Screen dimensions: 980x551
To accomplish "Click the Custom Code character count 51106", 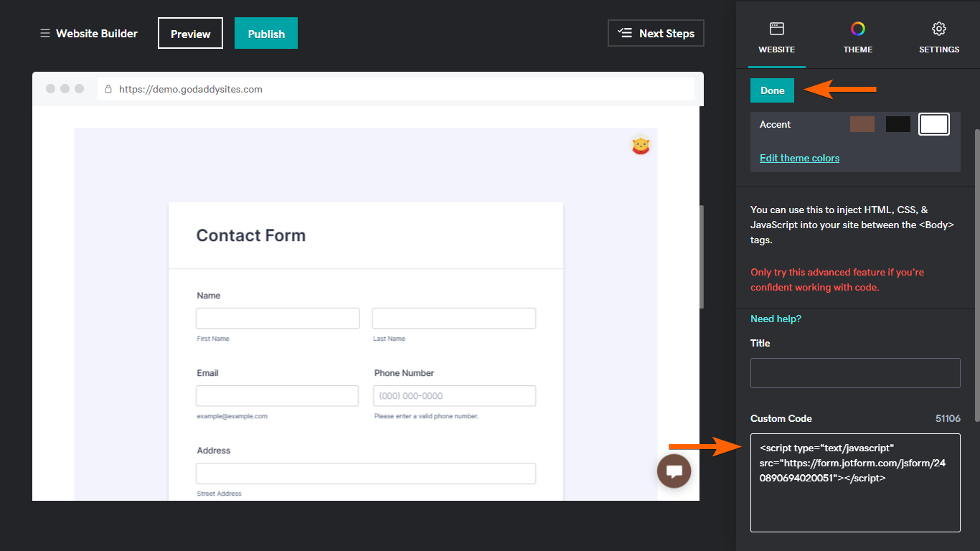I will click(x=948, y=418).
